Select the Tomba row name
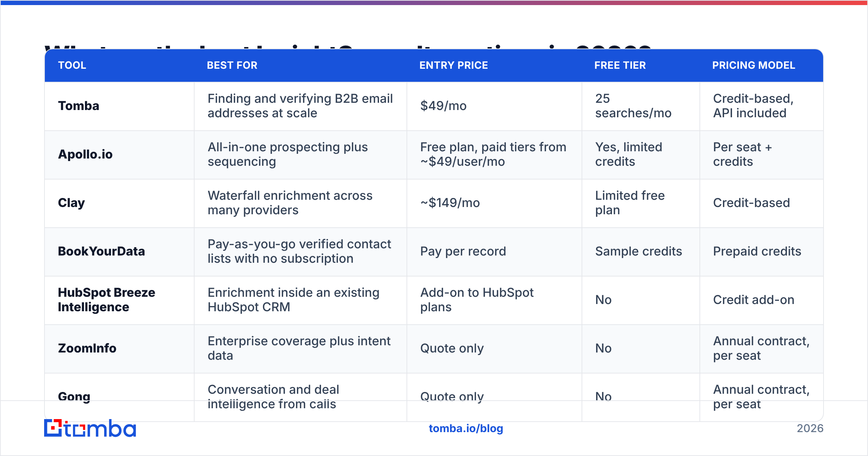This screenshot has width=868, height=456. point(78,106)
